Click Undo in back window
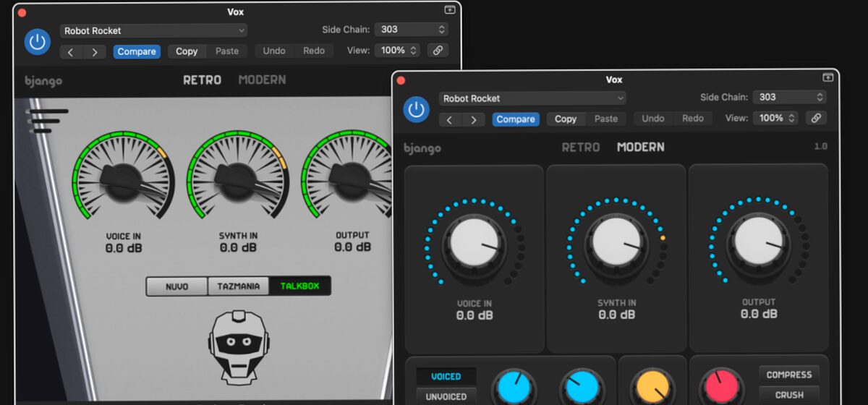Image resolution: width=868 pixels, height=405 pixels. tap(274, 51)
